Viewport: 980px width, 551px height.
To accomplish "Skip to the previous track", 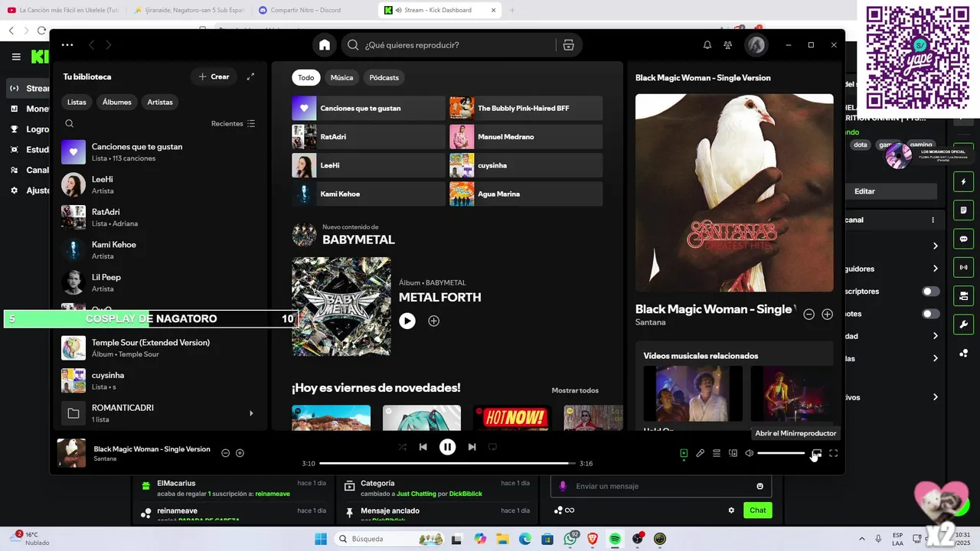I will [423, 447].
